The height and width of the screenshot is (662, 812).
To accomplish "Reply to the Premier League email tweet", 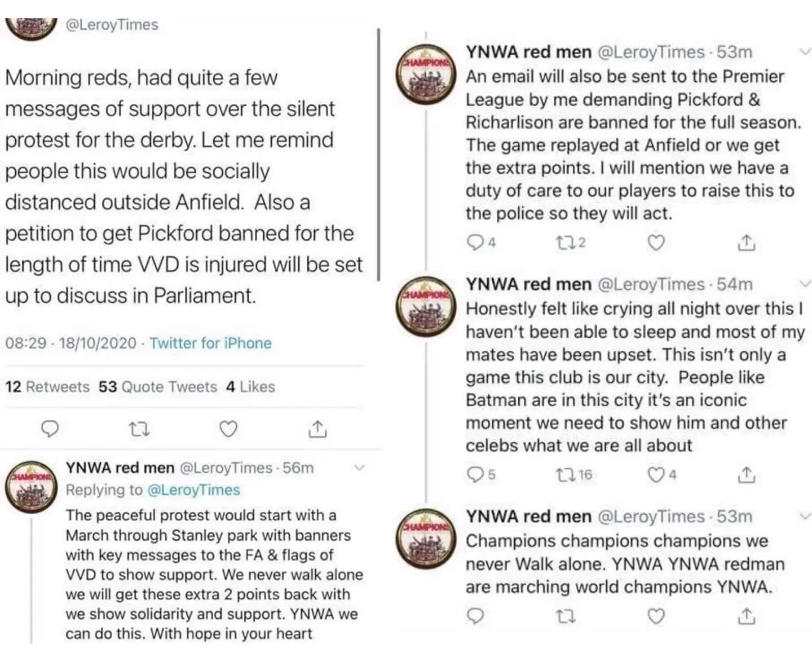I will (x=476, y=242).
